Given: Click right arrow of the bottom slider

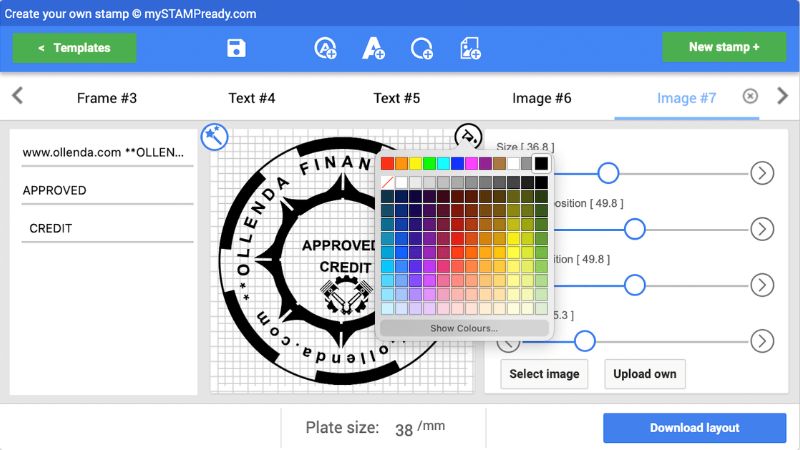Looking at the screenshot, I should pos(762,341).
